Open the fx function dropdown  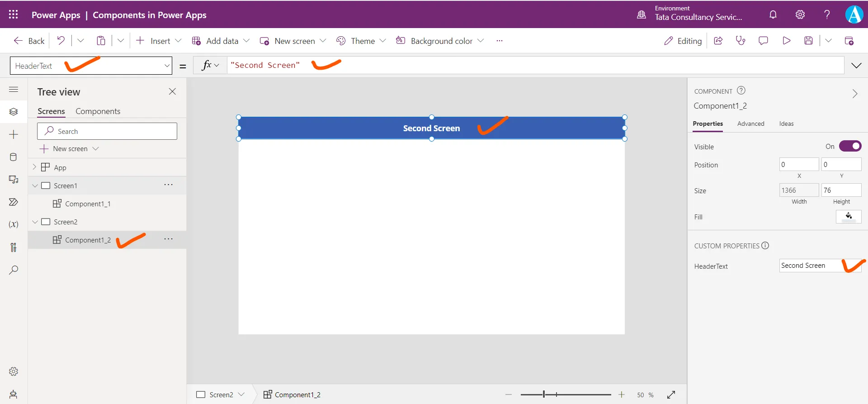[x=210, y=66]
